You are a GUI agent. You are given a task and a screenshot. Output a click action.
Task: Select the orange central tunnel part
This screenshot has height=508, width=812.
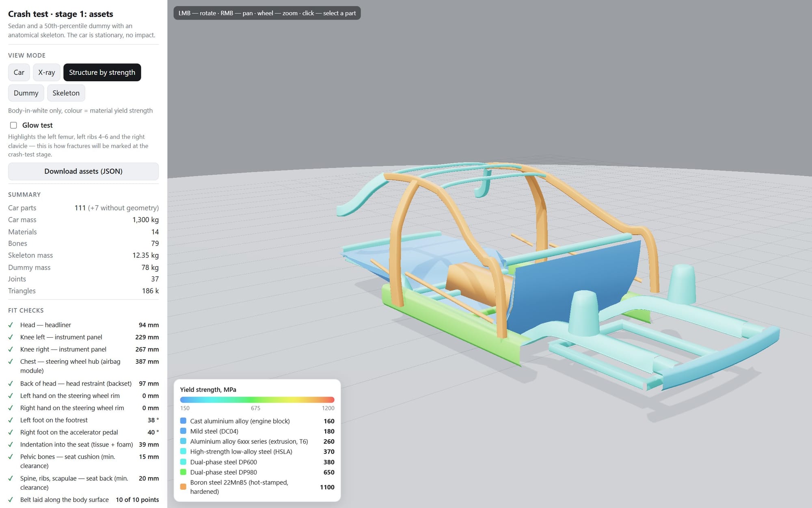tap(475, 284)
